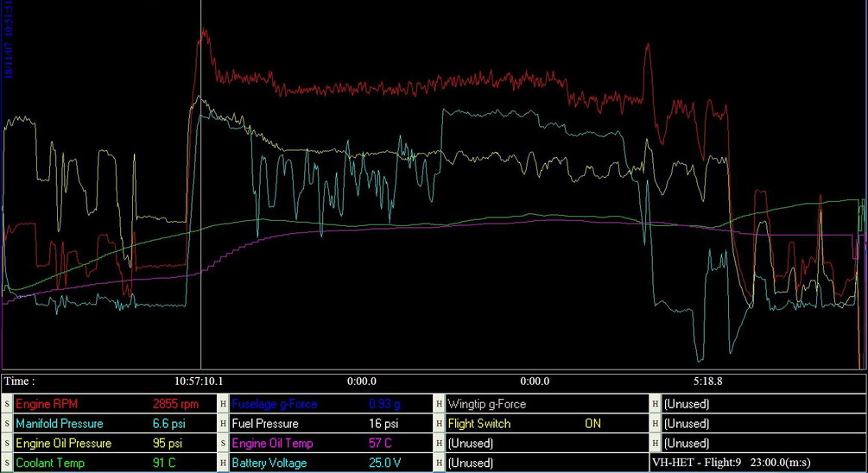Click the S box next to Coolant Temp

click(x=7, y=464)
